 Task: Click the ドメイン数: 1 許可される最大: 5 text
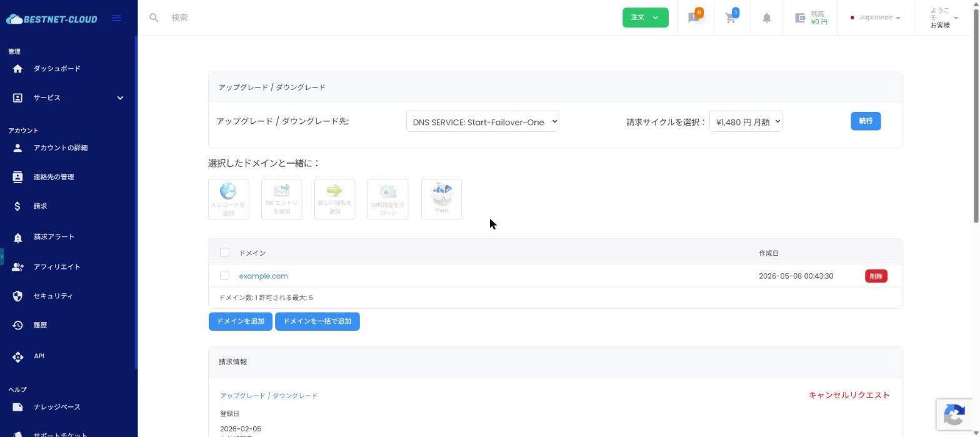coord(266,298)
